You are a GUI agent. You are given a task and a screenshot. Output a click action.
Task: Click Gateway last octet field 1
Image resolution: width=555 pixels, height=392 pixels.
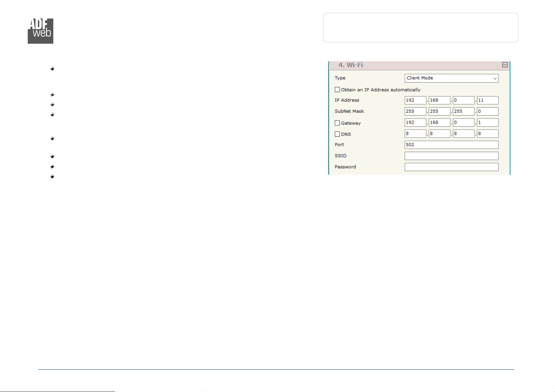(487, 122)
